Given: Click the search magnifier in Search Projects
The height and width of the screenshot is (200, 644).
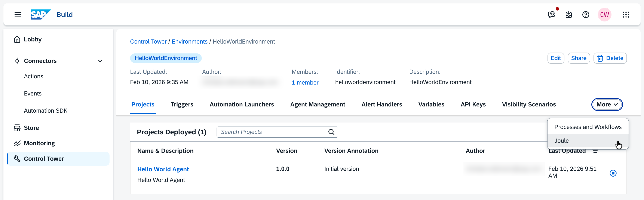Looking at the screenshot, I should 331,132.
